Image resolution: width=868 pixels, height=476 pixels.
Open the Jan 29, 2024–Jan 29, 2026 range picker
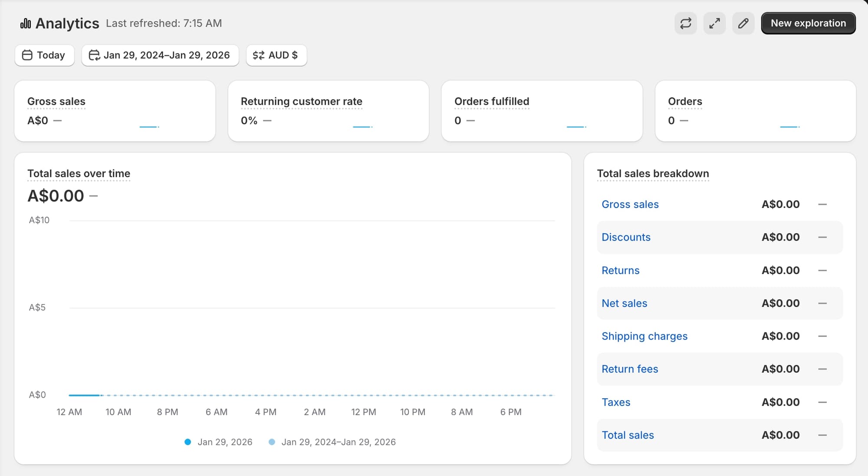click(x=160, y=55)
